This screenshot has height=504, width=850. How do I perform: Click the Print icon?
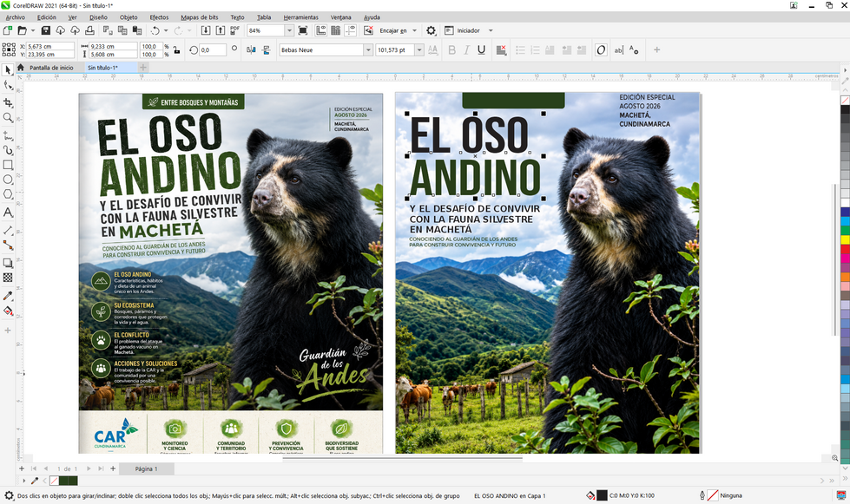[90, 31]
